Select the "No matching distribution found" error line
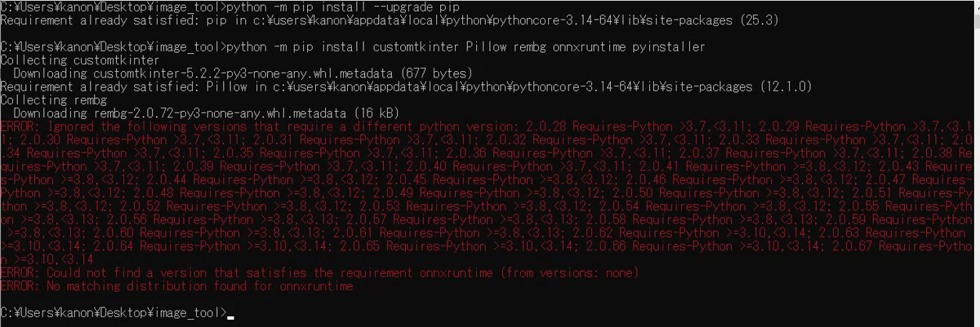 (x=176, y=286)
